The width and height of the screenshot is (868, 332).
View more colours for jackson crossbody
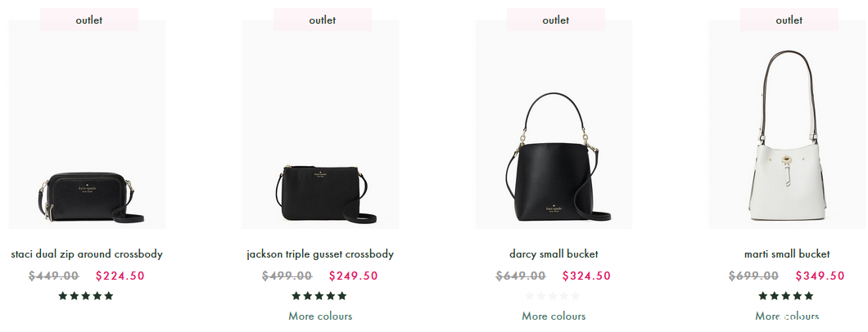click(320, 316)
